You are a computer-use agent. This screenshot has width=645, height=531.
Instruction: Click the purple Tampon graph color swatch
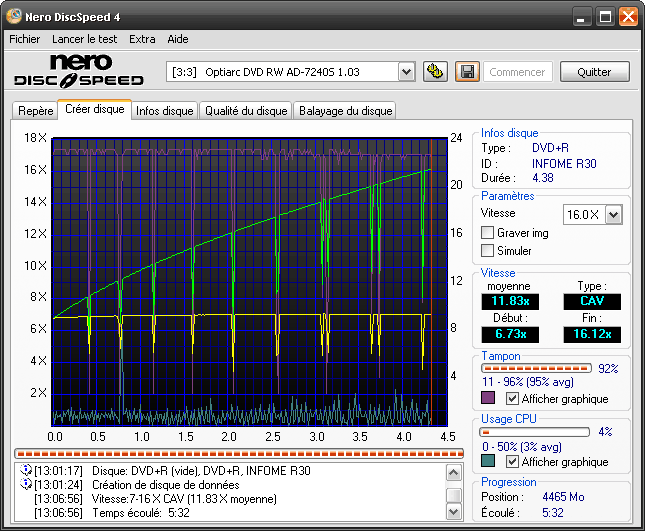488,398
